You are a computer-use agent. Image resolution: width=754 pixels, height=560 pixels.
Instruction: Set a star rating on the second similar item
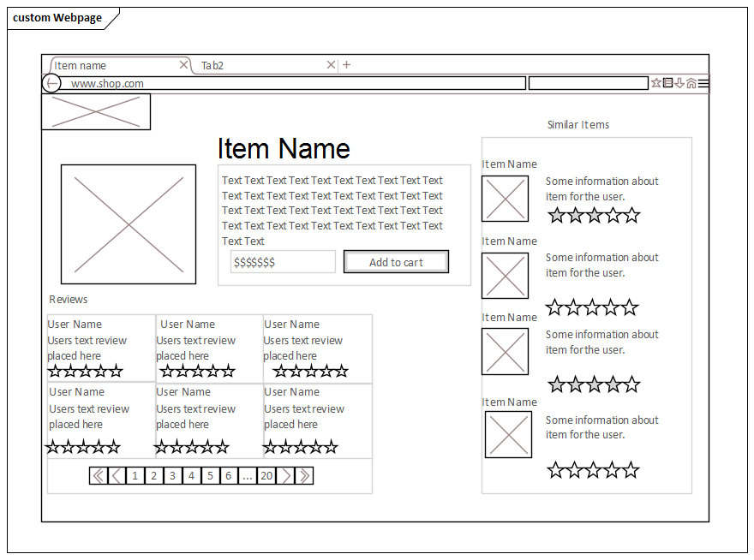tap(593, 306)
